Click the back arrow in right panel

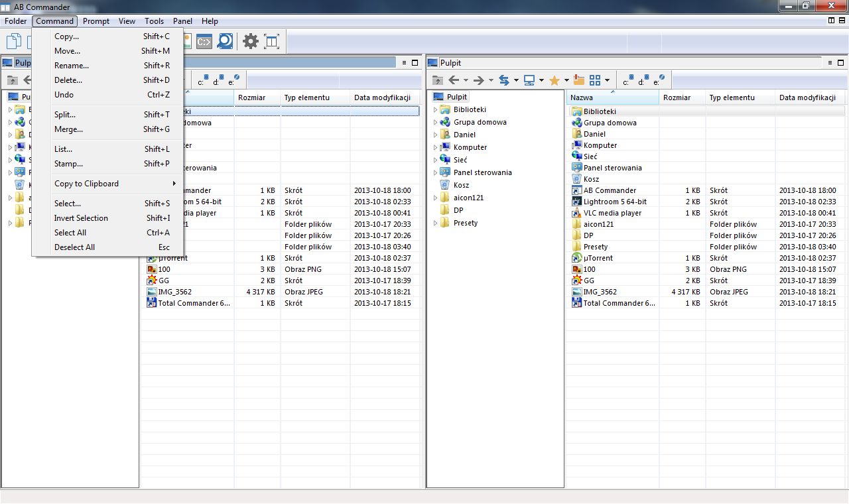pyautogui.click(x=454, y=80)
